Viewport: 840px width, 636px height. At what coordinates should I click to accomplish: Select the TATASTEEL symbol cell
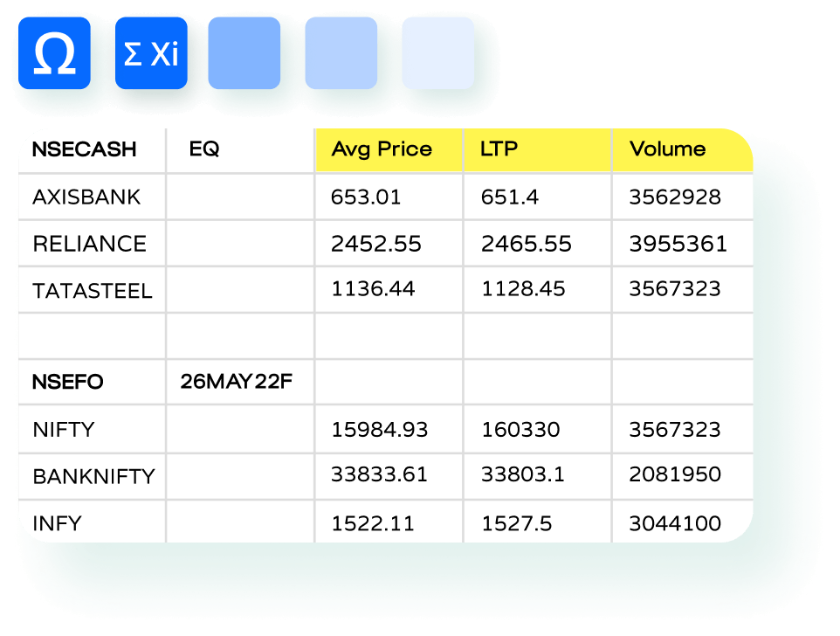click(x=92, y=290)
